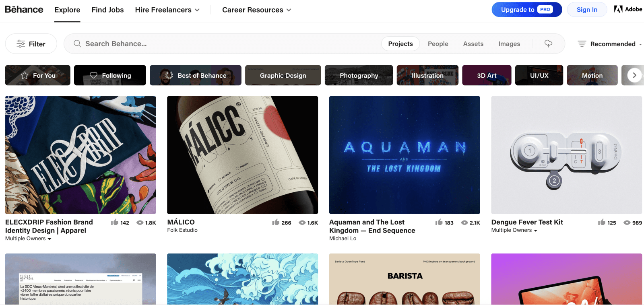Switch to the People search tab
This screenshot has width=644, height=305.
(x=438, y=44)
